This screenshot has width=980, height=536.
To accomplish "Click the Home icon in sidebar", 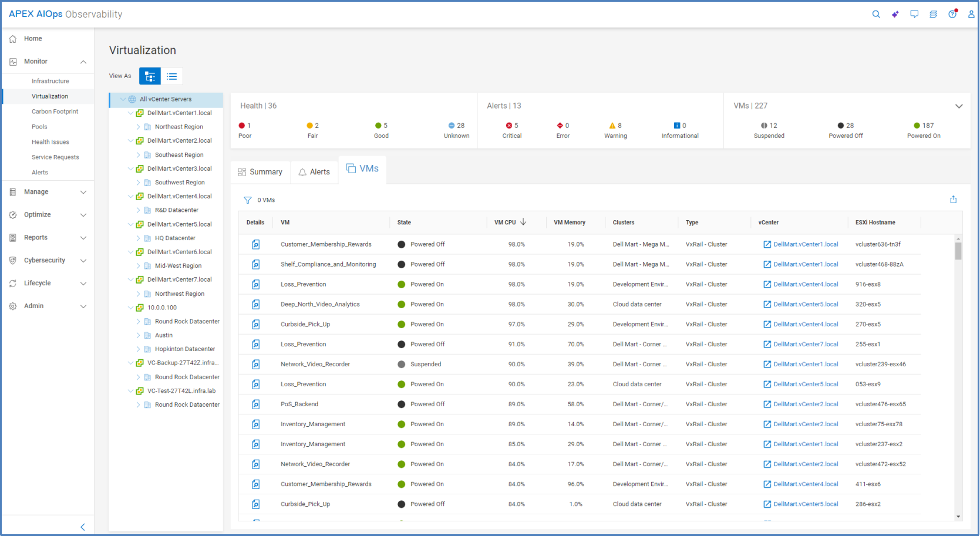I will 13,39.
